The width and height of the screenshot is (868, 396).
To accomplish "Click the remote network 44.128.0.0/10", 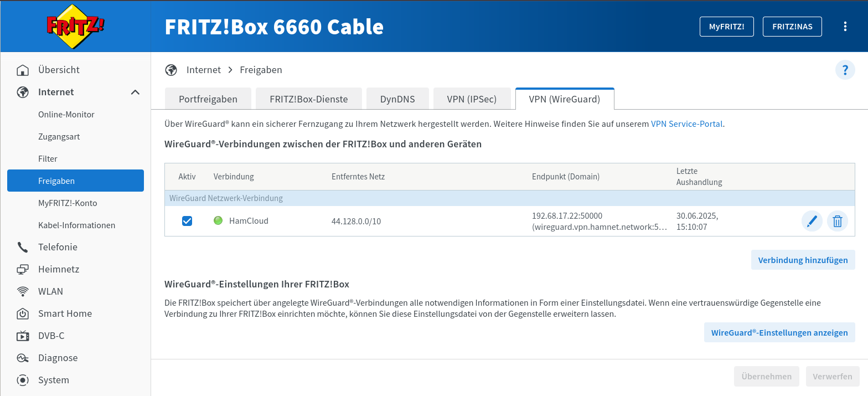I will 356,222.
